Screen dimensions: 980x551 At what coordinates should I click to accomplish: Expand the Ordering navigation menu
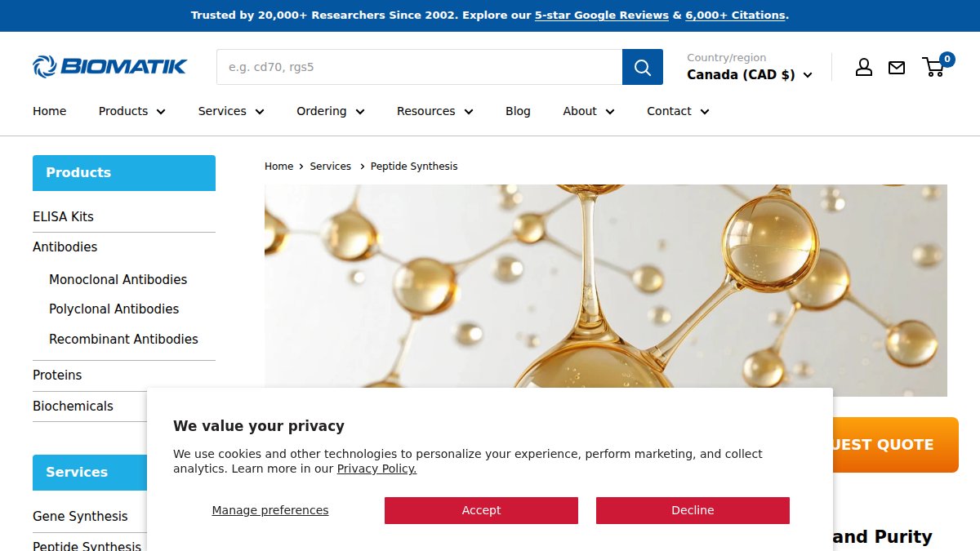(x=331, y=111)
